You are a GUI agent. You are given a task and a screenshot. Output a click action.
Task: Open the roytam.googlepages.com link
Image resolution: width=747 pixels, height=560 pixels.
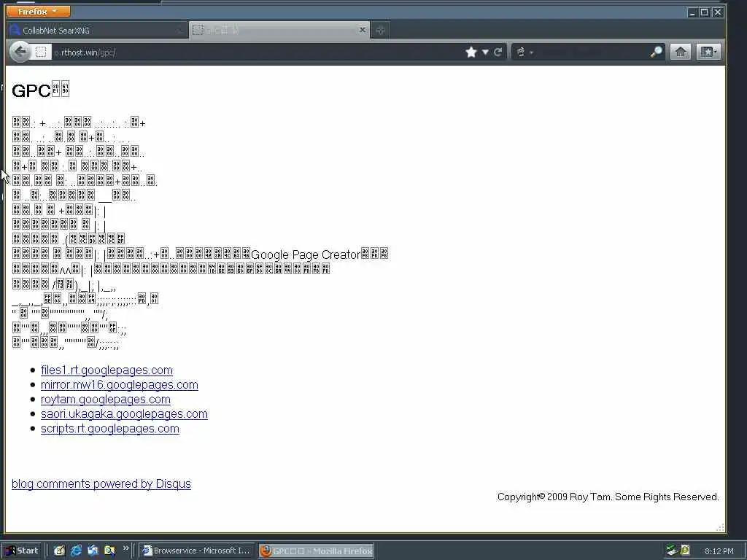click(x=106, y=400)
